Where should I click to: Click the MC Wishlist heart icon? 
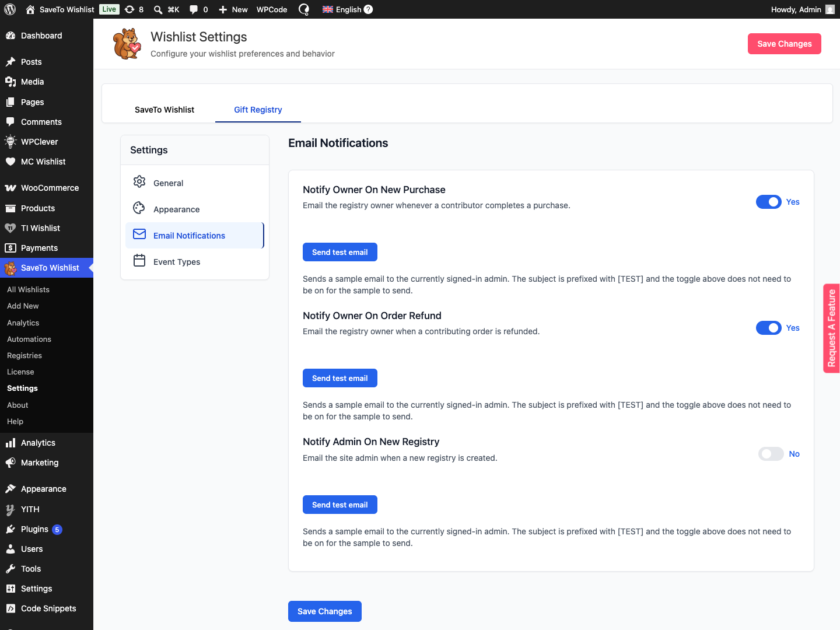[10, 162]
